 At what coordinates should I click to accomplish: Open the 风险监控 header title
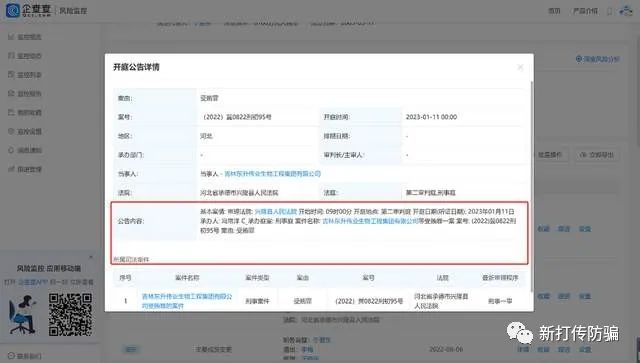(x=73, y=11)
